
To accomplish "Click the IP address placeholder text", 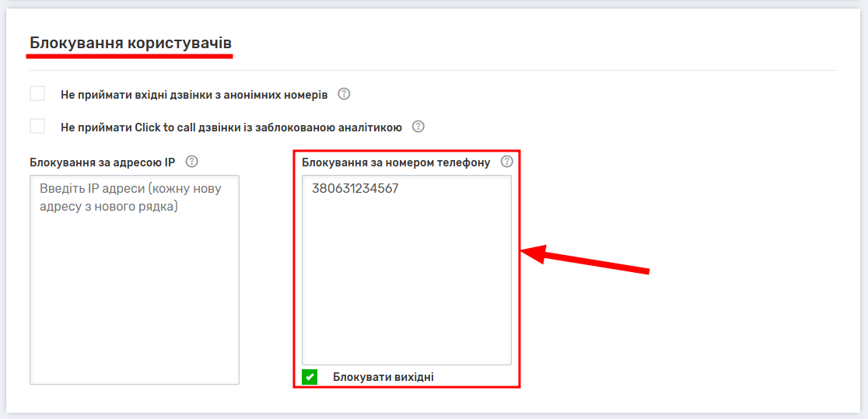I will click(130, 197).
